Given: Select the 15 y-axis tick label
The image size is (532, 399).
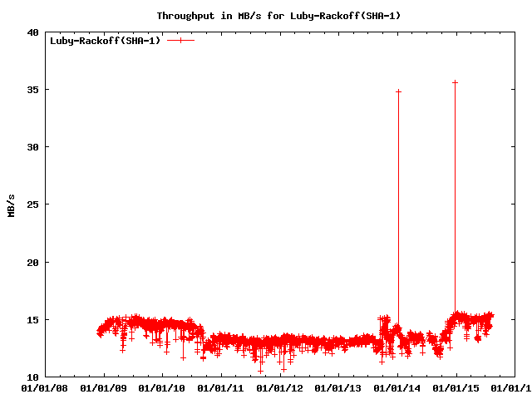Looking at the screenshot, I should pyautogui.click(x=32, y=320).
